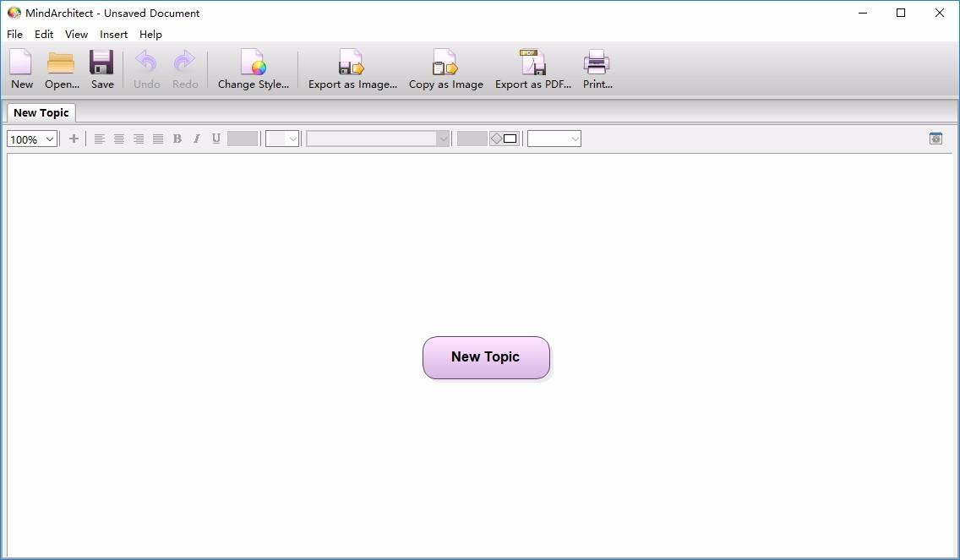Click the topic shape selector button

tap(504, 139)
